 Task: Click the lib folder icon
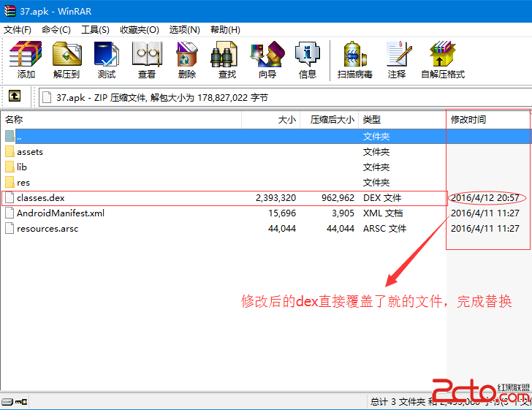[9, 167]
